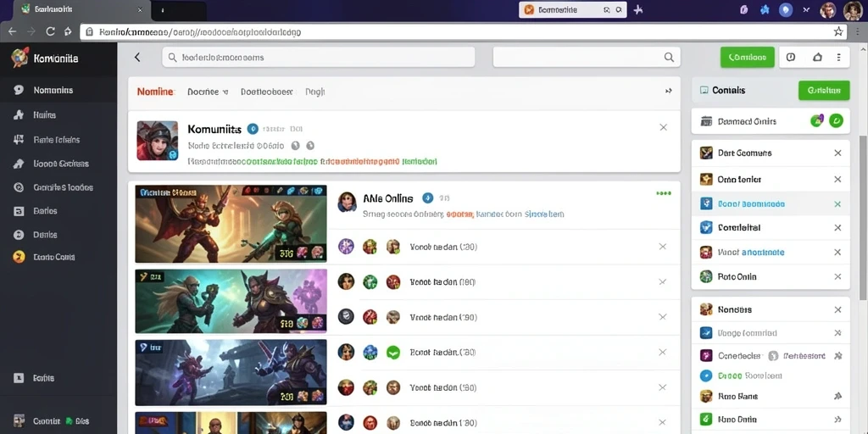The width and height of the screenshot is (868, 434).
Task: Toggle the green circle at Dasmacd Onirs row end
Action: 837,120
